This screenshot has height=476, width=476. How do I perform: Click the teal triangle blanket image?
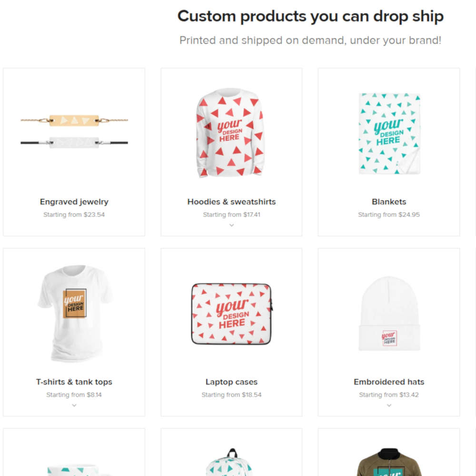pos(389,133)
